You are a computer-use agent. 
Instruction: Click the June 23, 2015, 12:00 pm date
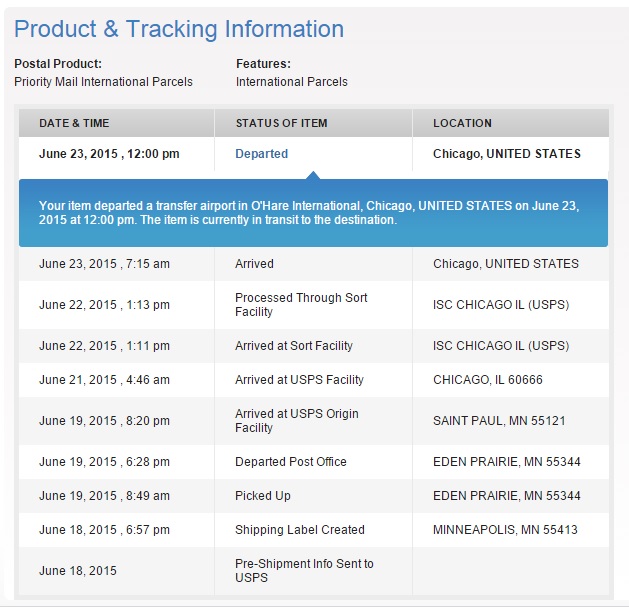[x=109, y=154]
